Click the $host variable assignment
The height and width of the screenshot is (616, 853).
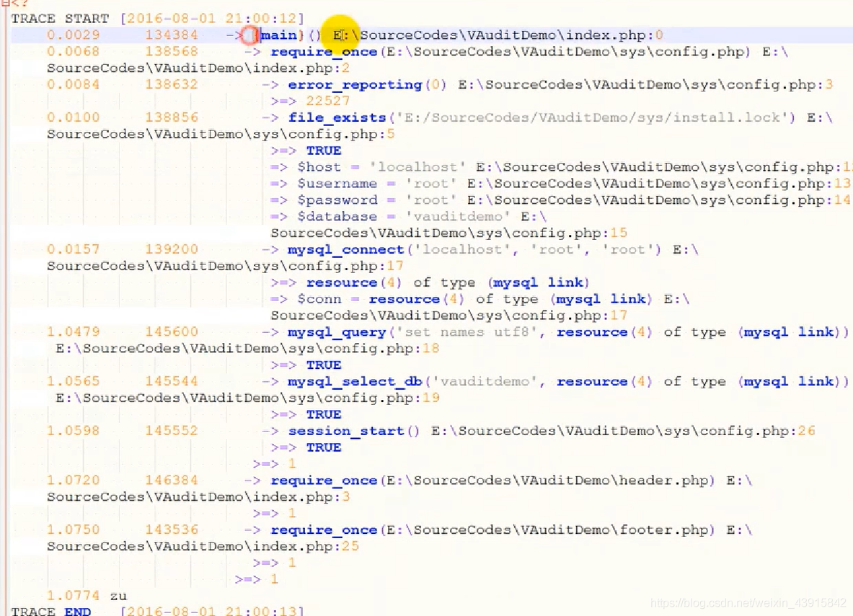coord(381,167)
